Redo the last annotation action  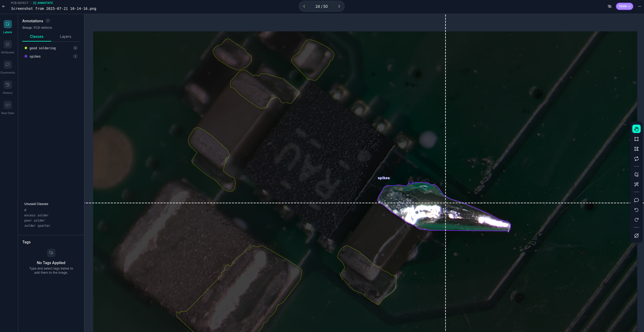(x=636, y=220)
